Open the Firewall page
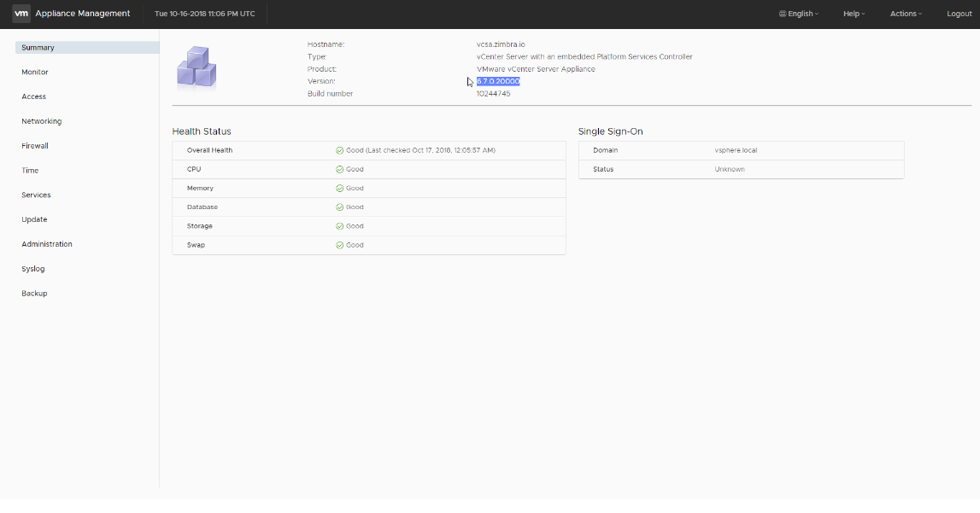The height and width of the screenshot is (513, 980). (x=35, y=146)
